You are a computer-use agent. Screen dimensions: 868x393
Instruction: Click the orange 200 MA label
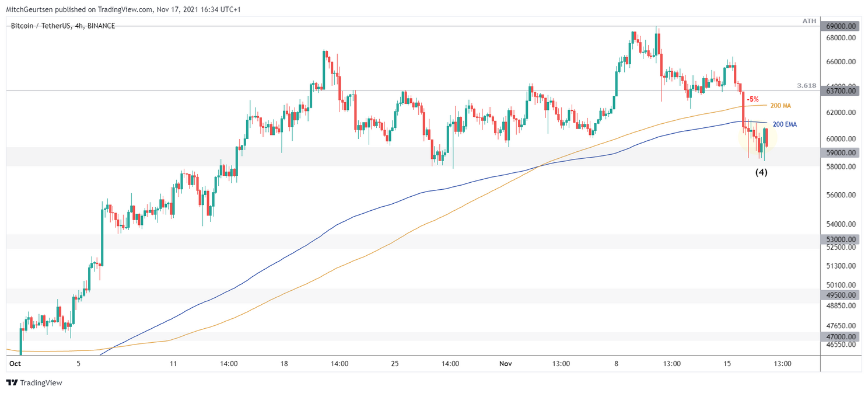780,106
